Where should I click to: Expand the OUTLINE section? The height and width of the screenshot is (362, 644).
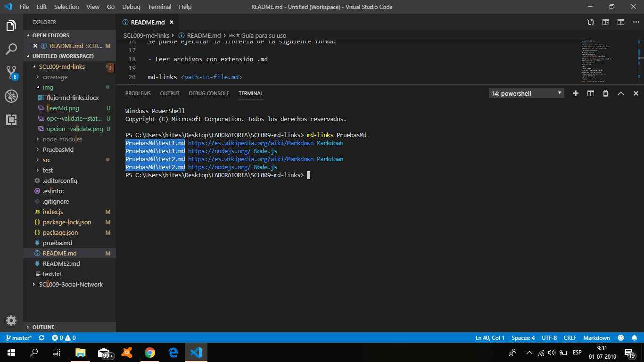tap(69, 327)
